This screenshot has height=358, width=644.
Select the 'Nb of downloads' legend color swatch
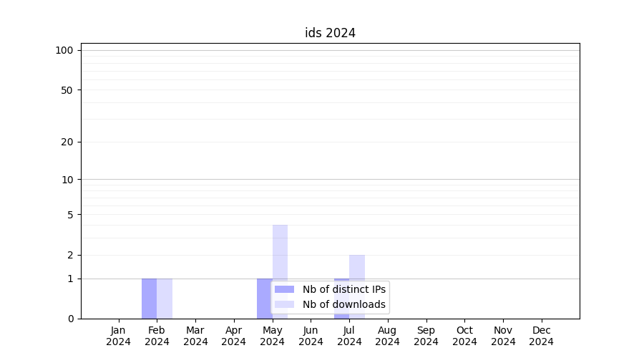coord(284,304)
